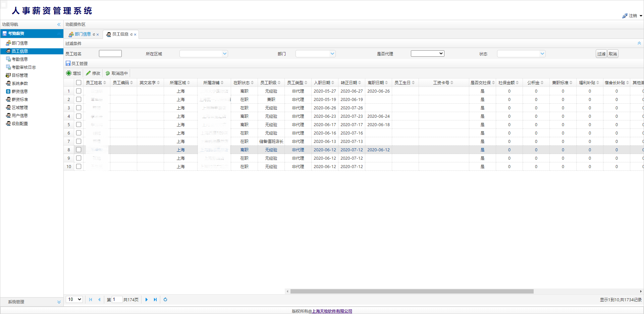Expand the Is Agent dropdown
The width and height of the screenshot is (644, 314).
[x=427, y=54]
